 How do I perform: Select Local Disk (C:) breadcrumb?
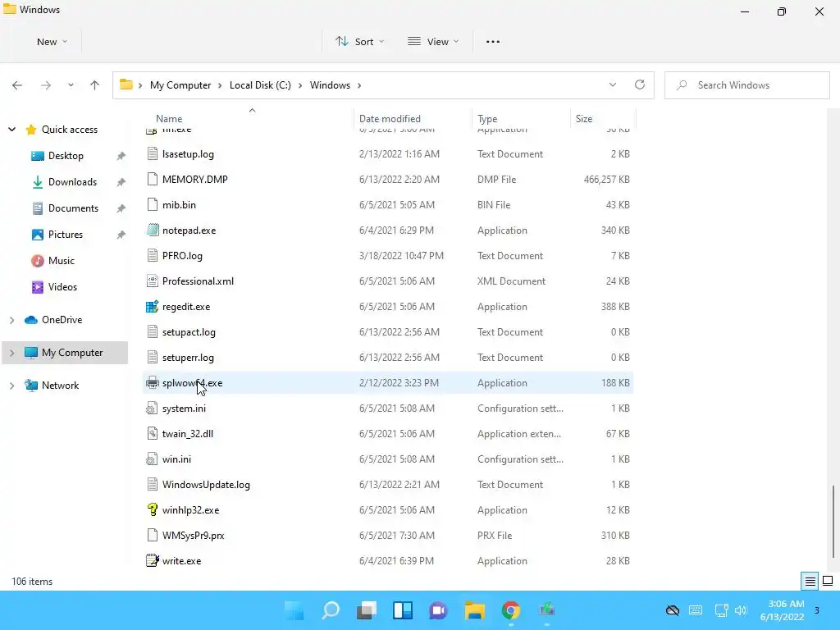[x=260, y=85]
